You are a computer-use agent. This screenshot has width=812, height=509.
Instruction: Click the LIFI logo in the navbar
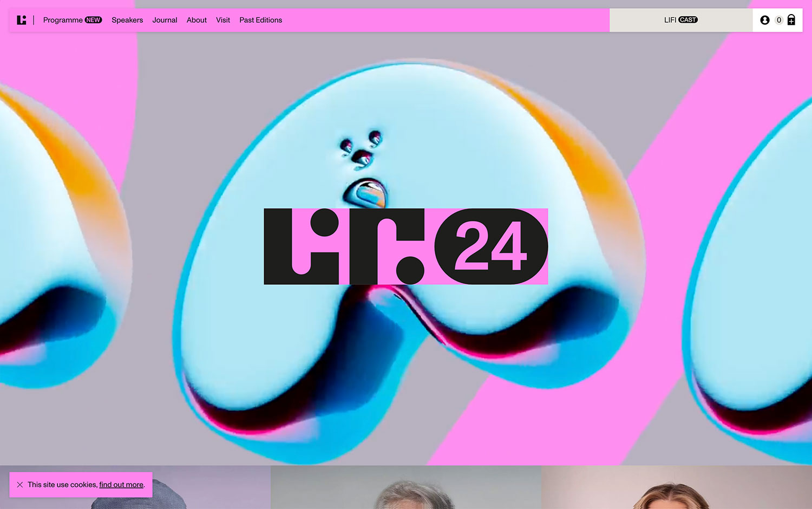point(22,20)
